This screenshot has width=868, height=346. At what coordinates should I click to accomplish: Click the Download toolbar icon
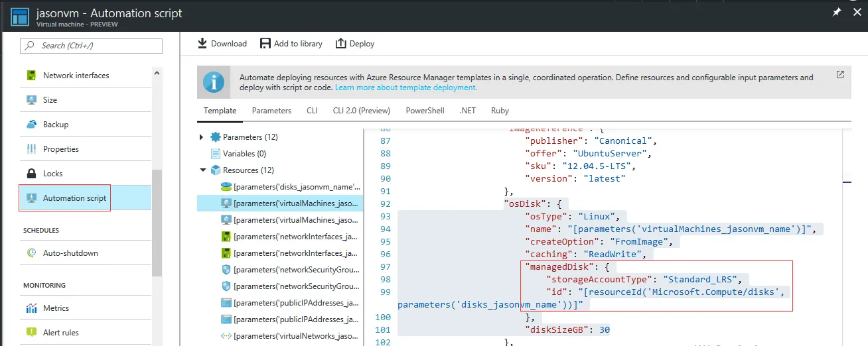point(202,44)
